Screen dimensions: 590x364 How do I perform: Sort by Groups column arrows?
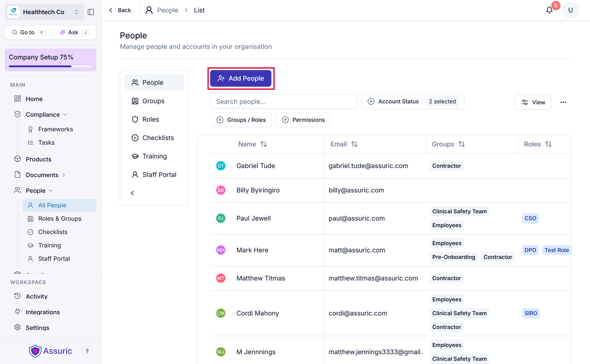click(462, 144)
